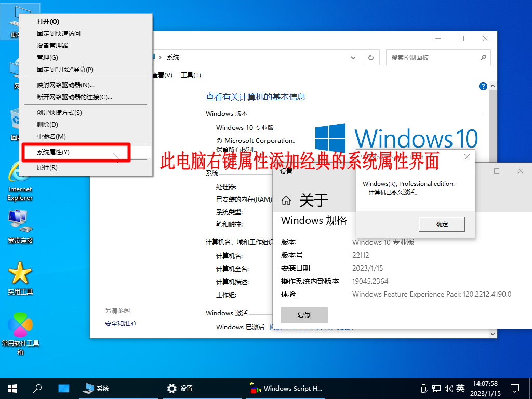Click the home icon in Settings
Image resolution: width=532 pixels, height=399 pixels.
click(x=286, y=200)
